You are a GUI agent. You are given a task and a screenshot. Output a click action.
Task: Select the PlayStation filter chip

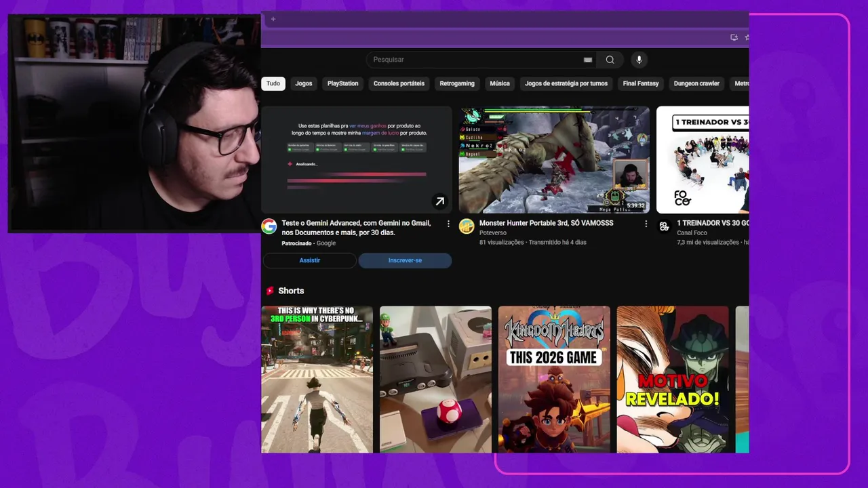343,83
